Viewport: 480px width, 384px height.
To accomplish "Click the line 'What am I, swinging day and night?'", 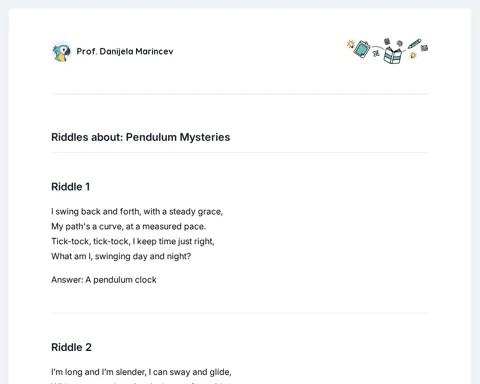I will (x=121, y=256).
